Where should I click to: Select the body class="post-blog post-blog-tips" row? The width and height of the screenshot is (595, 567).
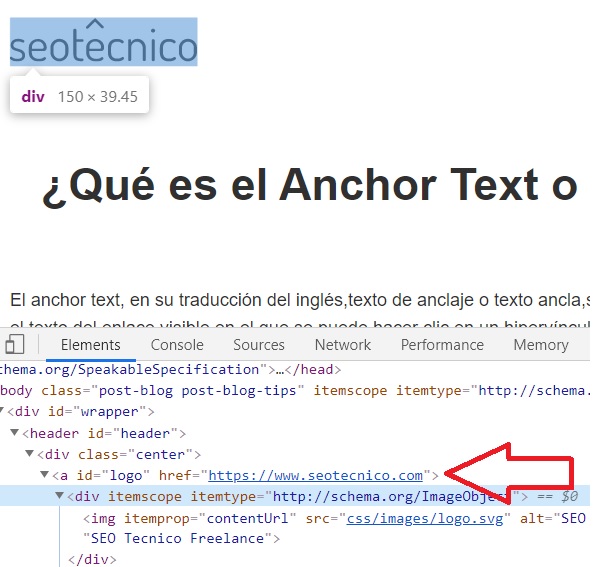click(295, 391)
